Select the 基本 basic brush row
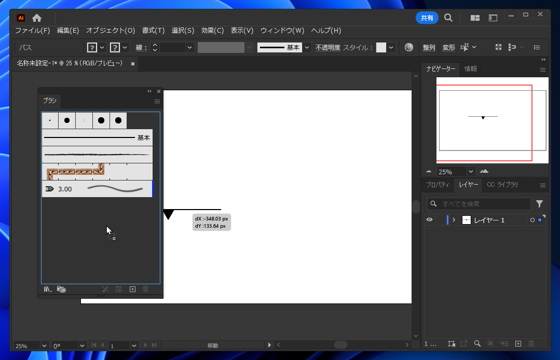This screenshot has height=360, width=560. point(98,138)
